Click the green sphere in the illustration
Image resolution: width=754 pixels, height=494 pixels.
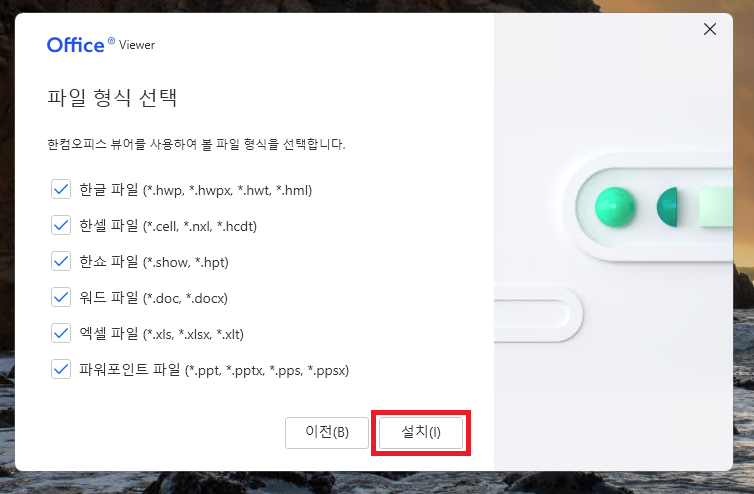(x=615, y=207)
